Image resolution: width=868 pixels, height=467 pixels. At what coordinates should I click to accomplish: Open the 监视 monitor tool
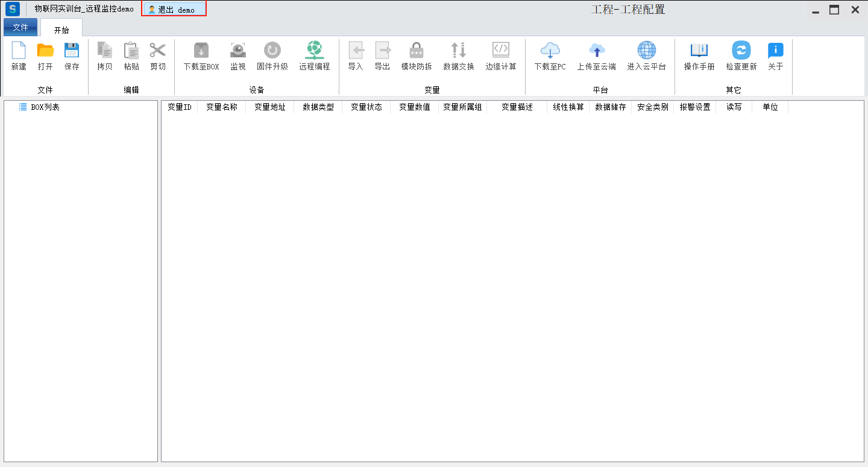pyautogui.click(x=238, y=51)
